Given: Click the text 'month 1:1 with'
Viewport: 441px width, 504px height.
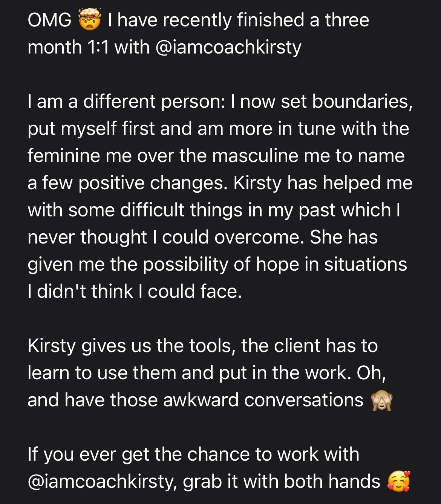Looking at the screenshot, I should click(x=89, y=47).
